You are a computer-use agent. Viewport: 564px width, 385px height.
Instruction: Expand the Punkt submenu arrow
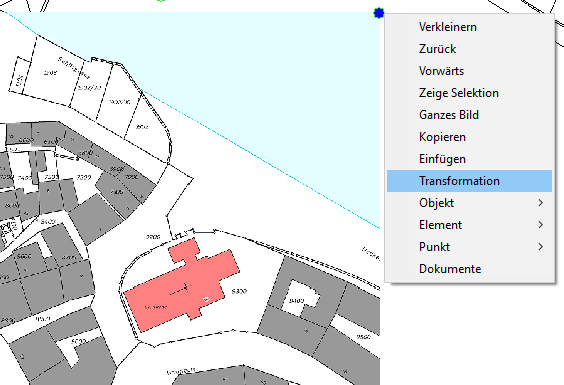(x=540, y=247)
